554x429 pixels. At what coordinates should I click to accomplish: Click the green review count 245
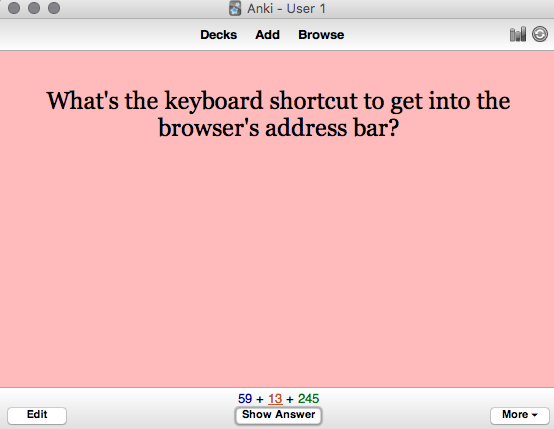308,399
